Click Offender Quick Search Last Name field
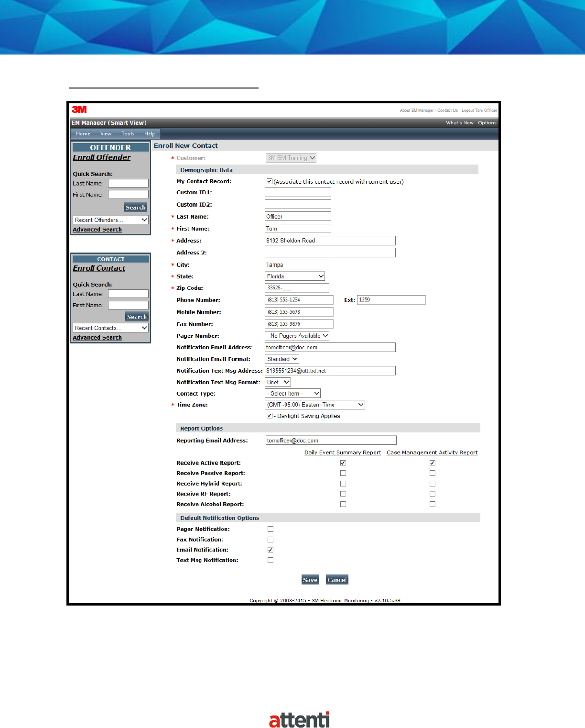Image resolution: width=585 pixels, height=728 pixels. click(x=128, y=183)
